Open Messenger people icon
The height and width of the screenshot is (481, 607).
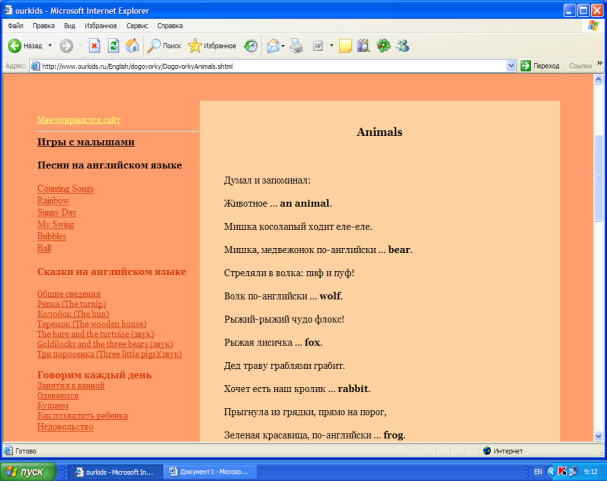pos(403,46)
